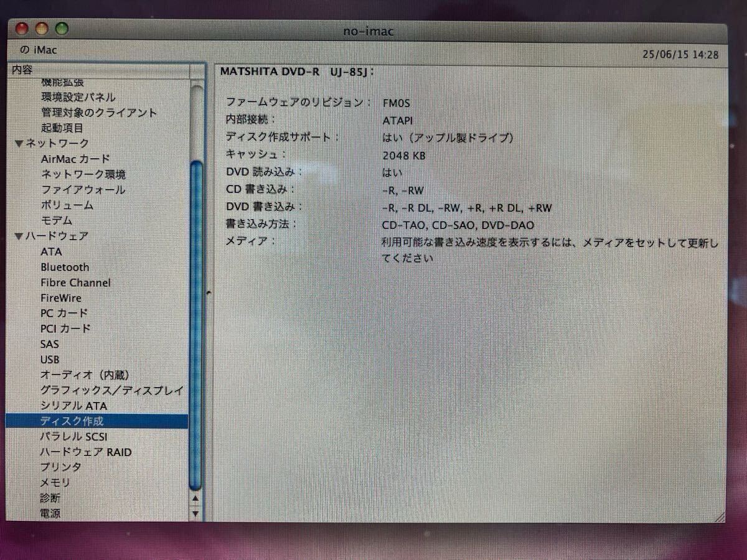Open the FireWire entry
Viewport: 747px width, 560px height.
61,298
